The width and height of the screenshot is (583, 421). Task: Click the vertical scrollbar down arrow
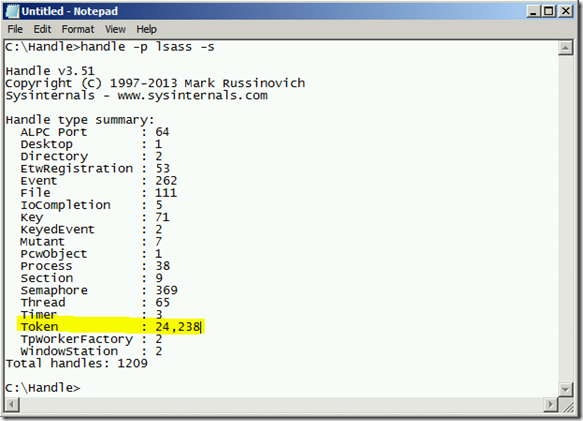point(565,389)
